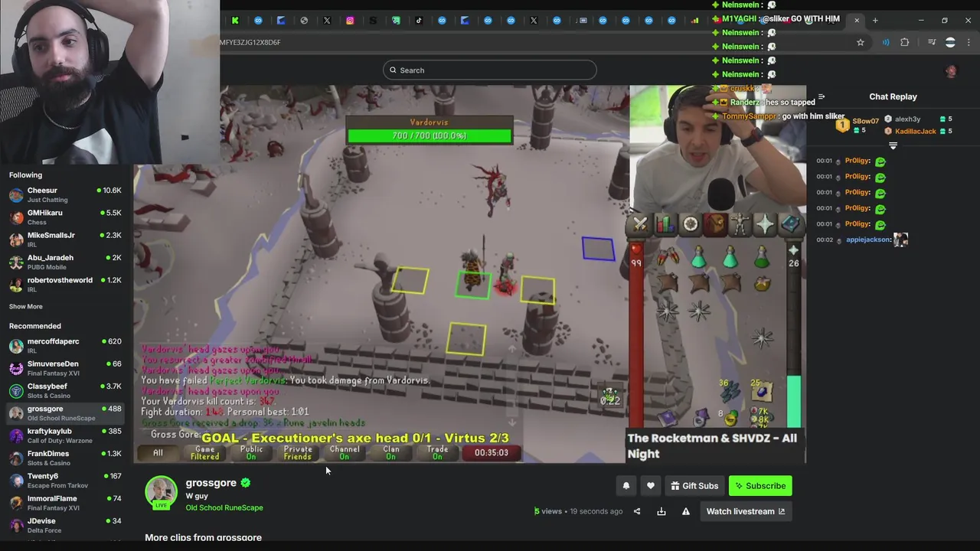The width and height of the screenshot is (980, 551).
Task: Toggle follow with the heart button
Action: [651, 486]
